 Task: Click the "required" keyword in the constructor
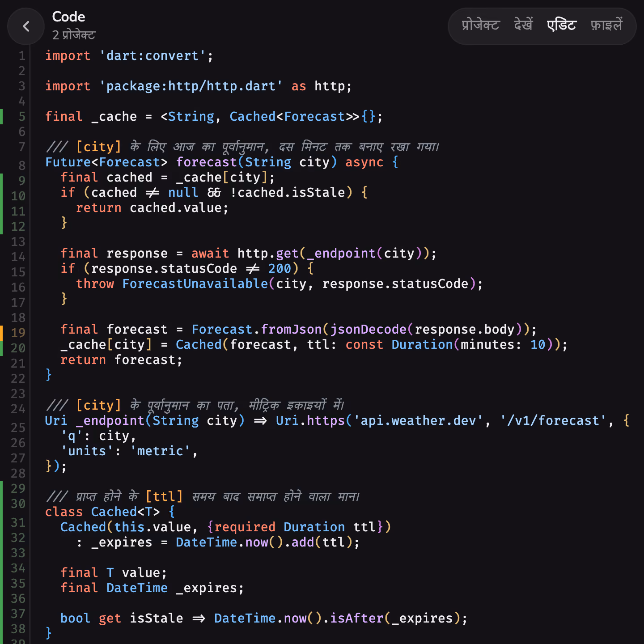tap(245, 527)
